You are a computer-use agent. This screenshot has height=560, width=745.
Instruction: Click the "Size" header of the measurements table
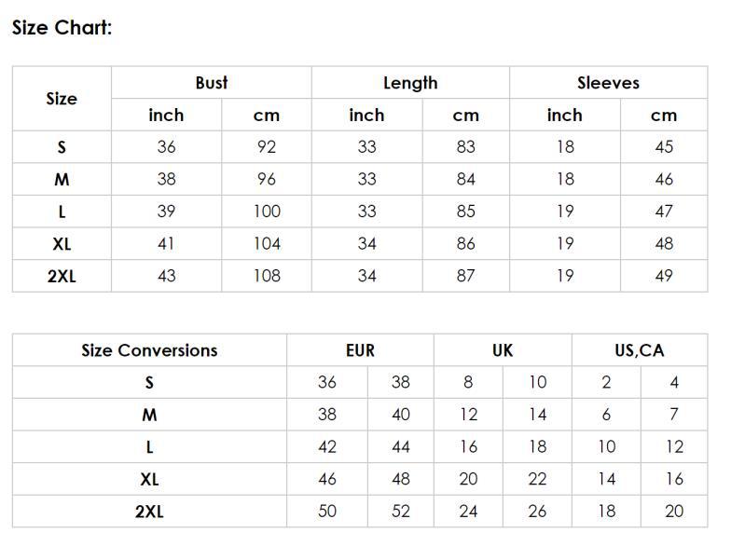62,99
